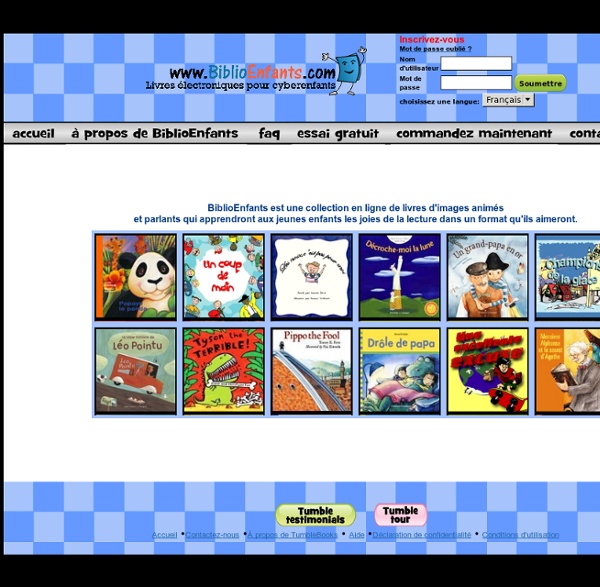The image size is (600, 587).
Task: Click Mot de passe oublié link
Action: 435,49
